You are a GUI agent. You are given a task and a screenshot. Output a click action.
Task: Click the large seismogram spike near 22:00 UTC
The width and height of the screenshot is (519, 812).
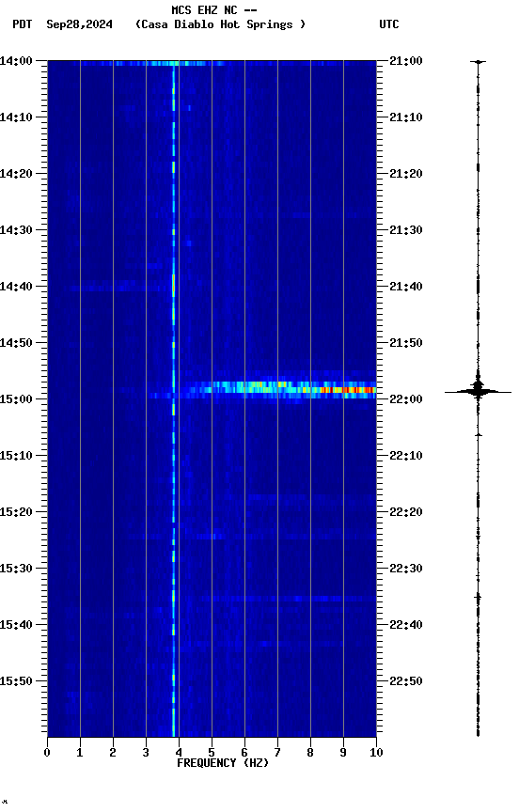point(478,392)
